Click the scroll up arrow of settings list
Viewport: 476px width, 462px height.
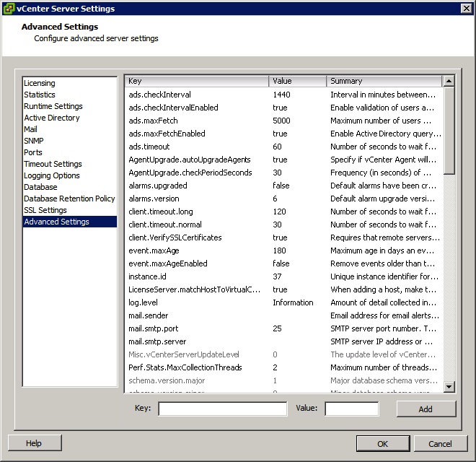click(x=449, y=81)
